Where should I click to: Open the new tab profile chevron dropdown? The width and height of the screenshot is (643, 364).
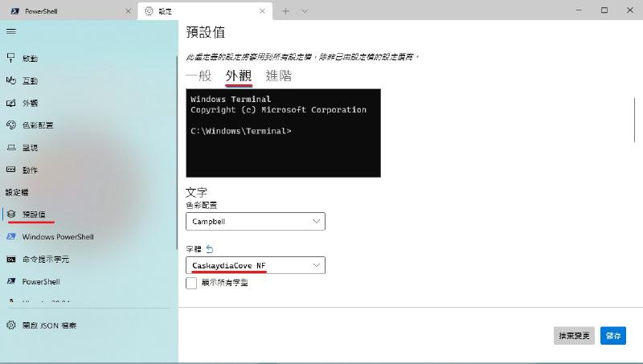(x=305, y=10)
